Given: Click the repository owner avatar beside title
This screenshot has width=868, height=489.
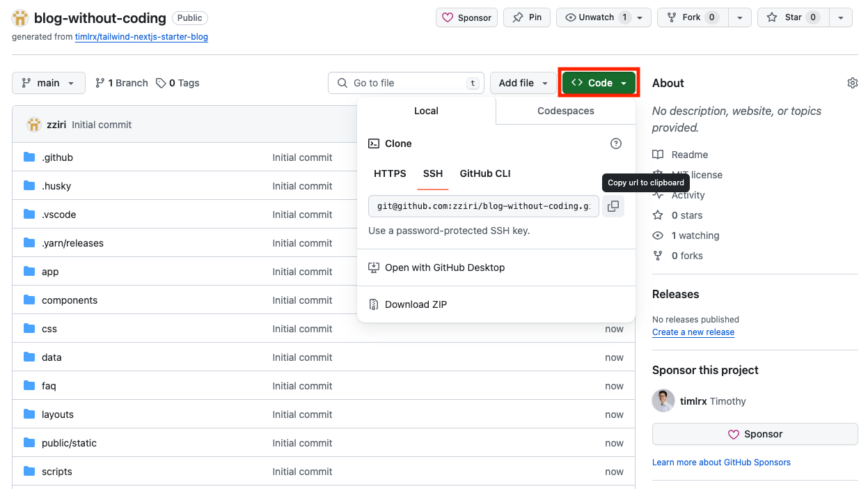Looking at the screenshot, I should pyautogui.click(x=20, y=18).
